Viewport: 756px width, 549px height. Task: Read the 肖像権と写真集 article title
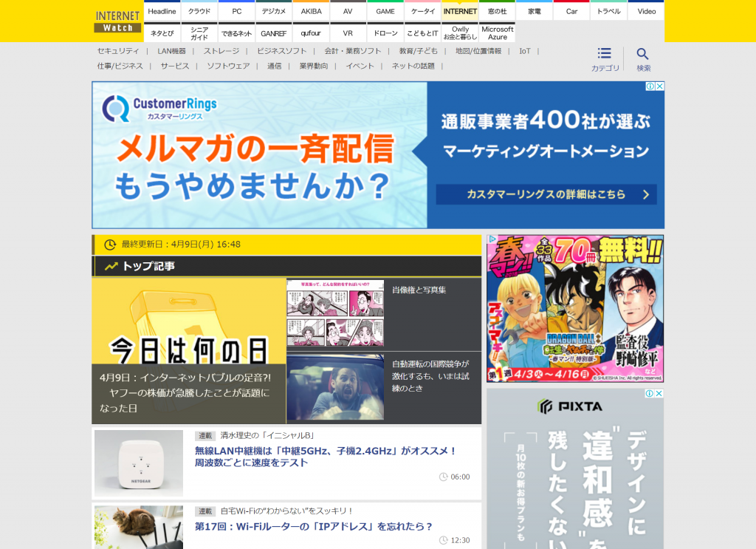419,290
